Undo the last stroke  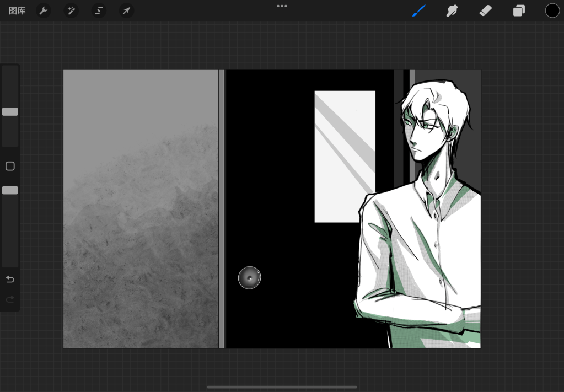coord(10,280)
